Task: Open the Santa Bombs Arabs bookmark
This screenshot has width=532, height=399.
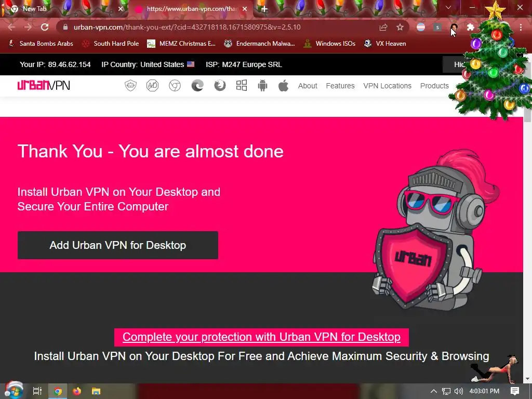Action: (41, 44)
